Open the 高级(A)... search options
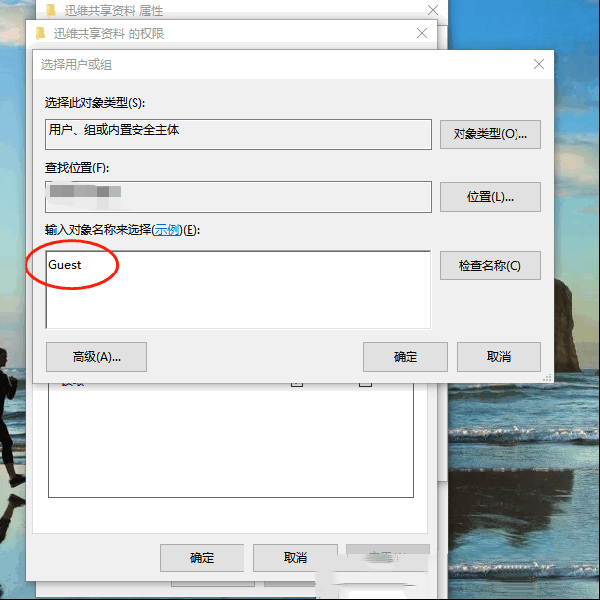This screenshot has height=600, width=600. [96, 357]
